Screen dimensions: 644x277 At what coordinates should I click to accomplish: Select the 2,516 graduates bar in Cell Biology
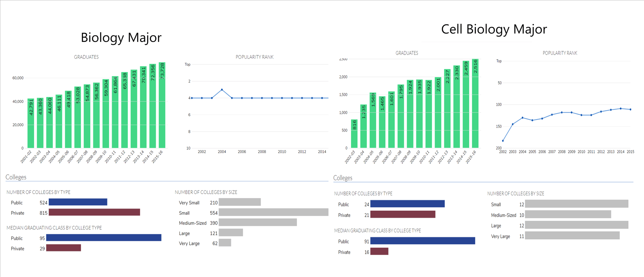point(475,103)
